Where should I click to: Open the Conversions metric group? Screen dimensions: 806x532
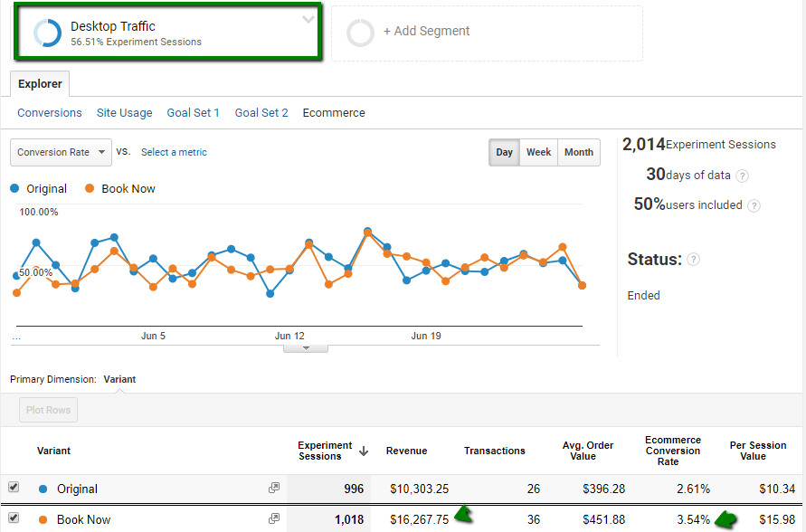coord(50,112)
